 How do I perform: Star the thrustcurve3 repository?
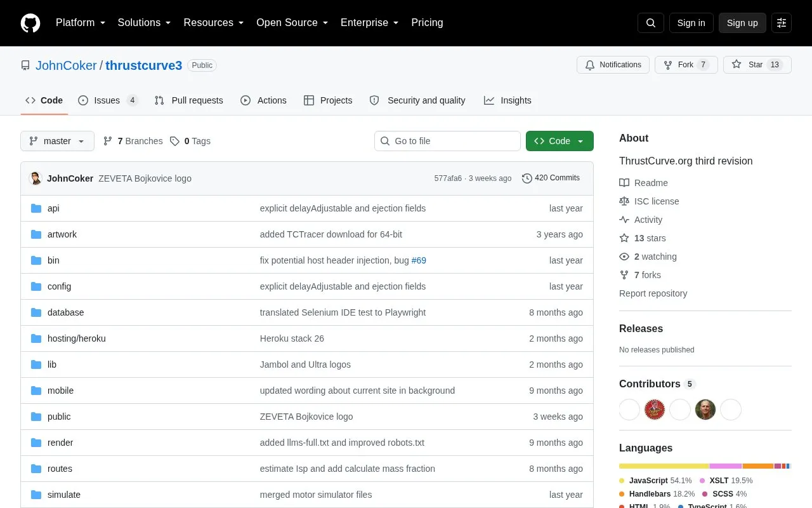[x=757, y=65]
